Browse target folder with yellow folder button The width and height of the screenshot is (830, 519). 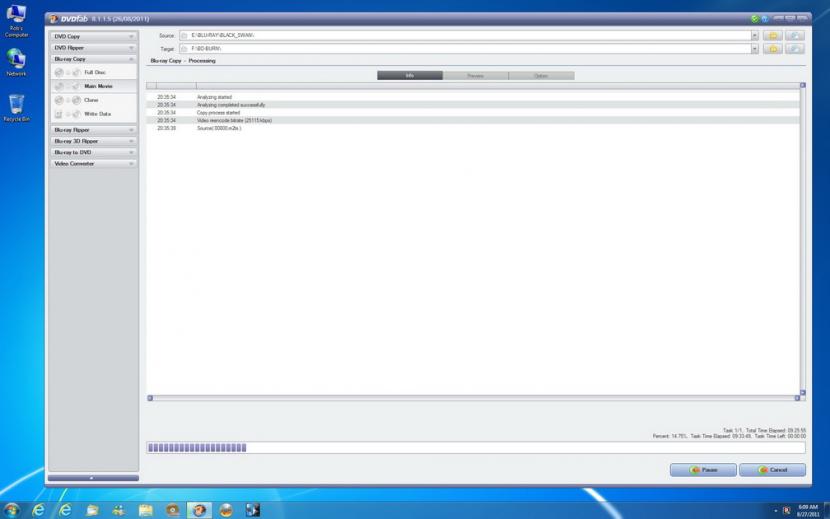[773, 49]
